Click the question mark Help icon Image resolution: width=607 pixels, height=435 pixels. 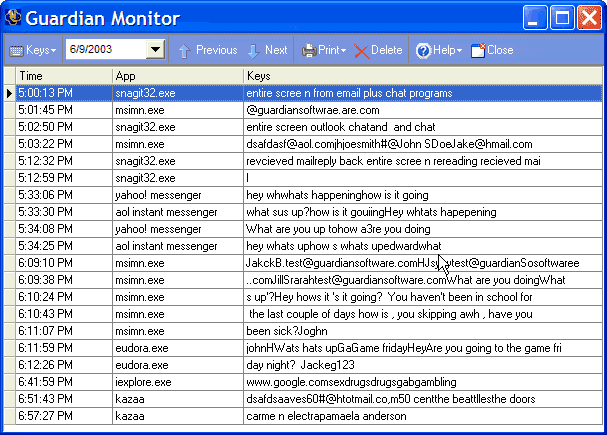424,51
